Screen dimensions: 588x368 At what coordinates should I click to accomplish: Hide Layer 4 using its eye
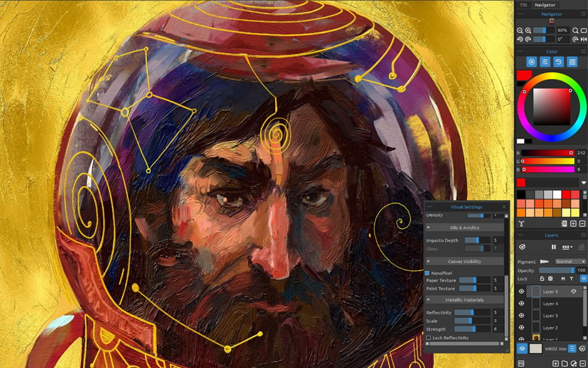[522, 304]
